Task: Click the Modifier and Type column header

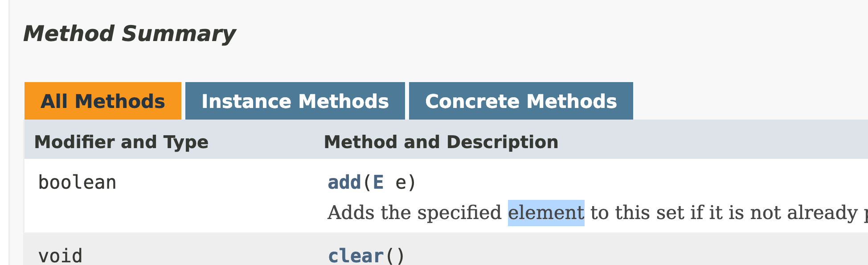Action: coord(121,142)
